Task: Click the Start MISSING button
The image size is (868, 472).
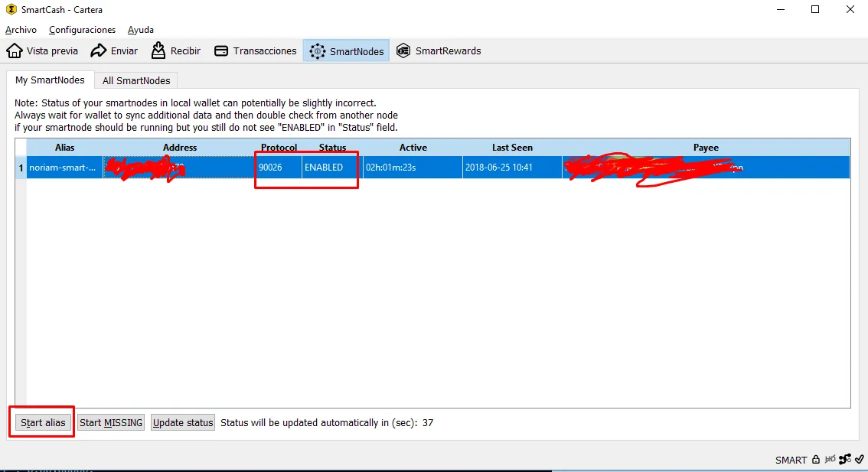Action: click(x=111, y=423)
